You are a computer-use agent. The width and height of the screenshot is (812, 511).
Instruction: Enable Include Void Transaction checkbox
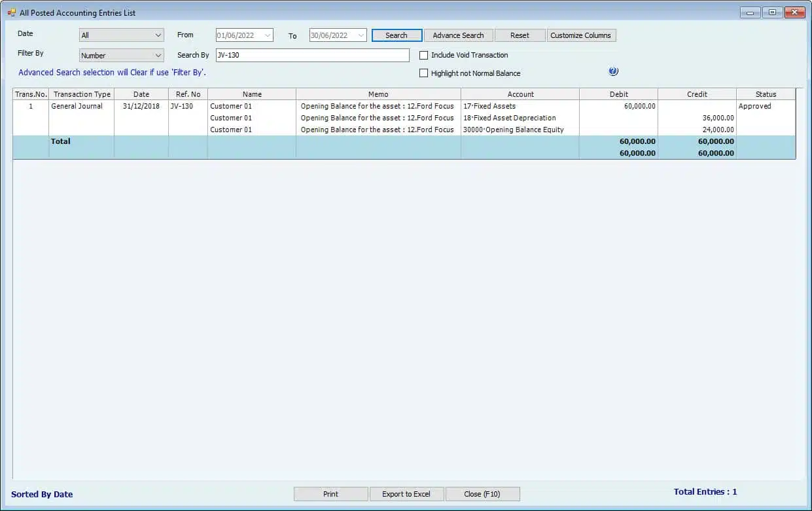click(423, 55)
